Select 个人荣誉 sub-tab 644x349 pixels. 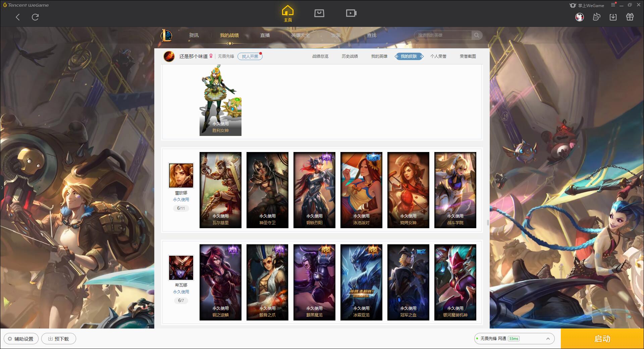point(438,56)
